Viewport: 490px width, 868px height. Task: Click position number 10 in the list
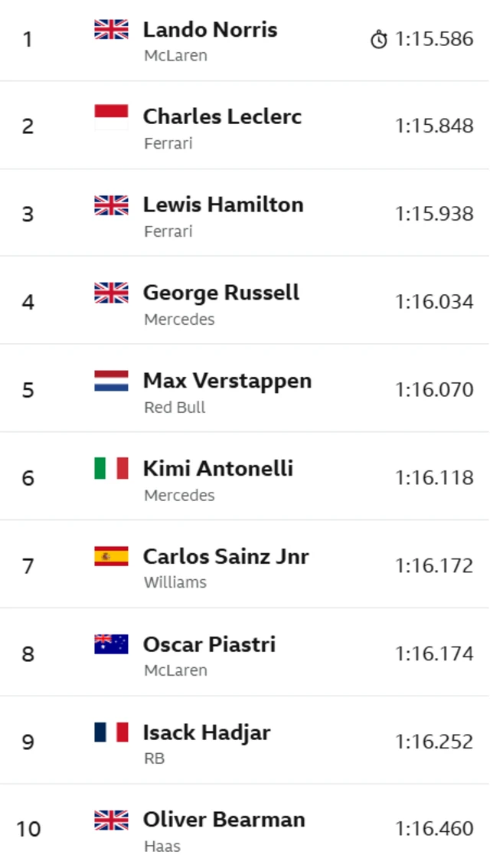pyautogui.click(x=28, y=830)
